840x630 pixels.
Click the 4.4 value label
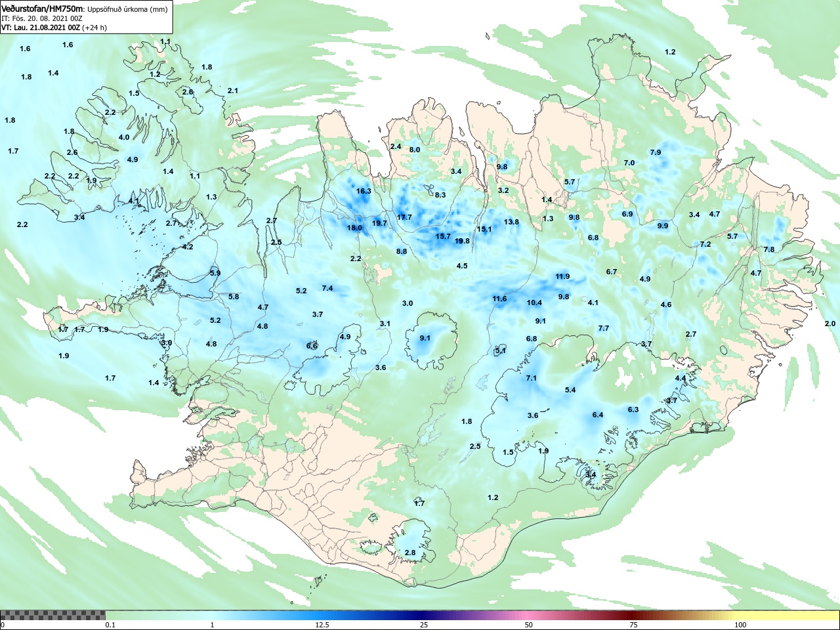681,378
